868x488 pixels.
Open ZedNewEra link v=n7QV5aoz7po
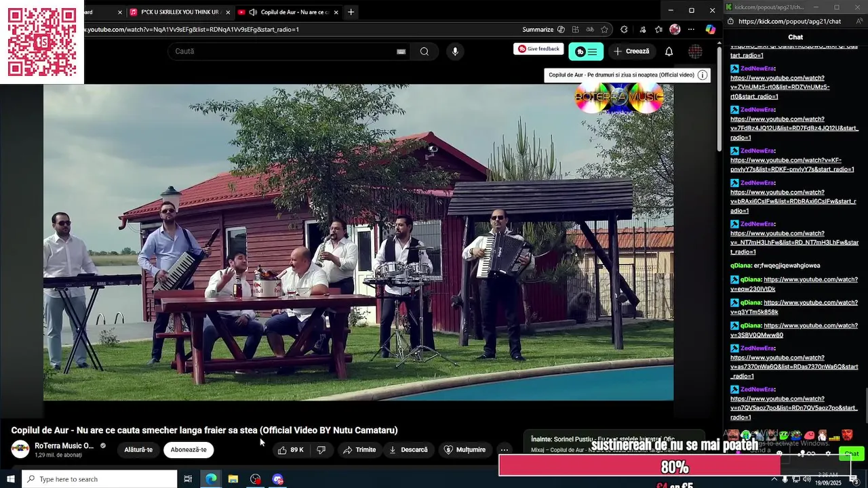[794, 408]
